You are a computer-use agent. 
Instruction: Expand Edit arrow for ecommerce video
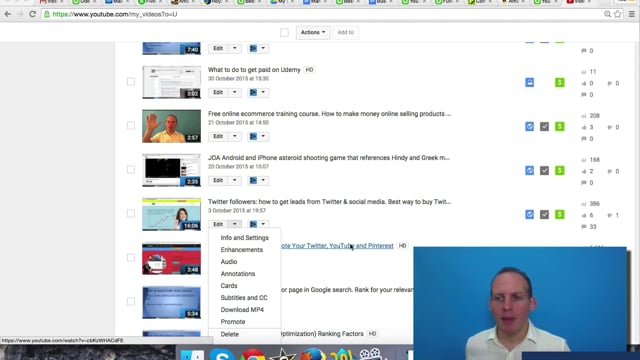235,136
